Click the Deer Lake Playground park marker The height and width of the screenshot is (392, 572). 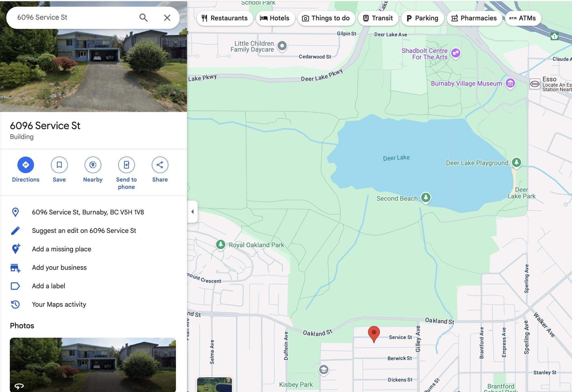click(517, 162)
